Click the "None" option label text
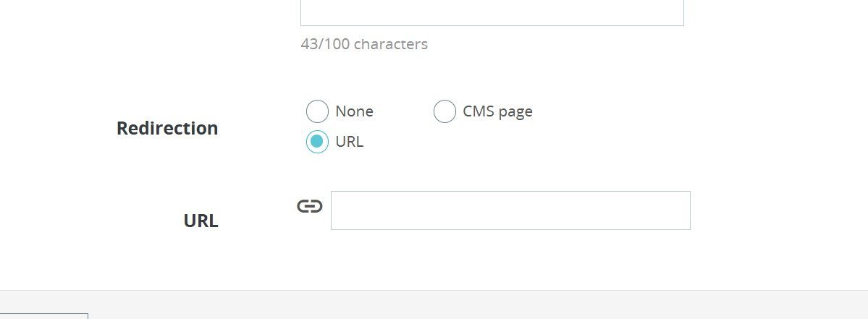The height and width of the screenshot is (319, 868). pos(354,111)
